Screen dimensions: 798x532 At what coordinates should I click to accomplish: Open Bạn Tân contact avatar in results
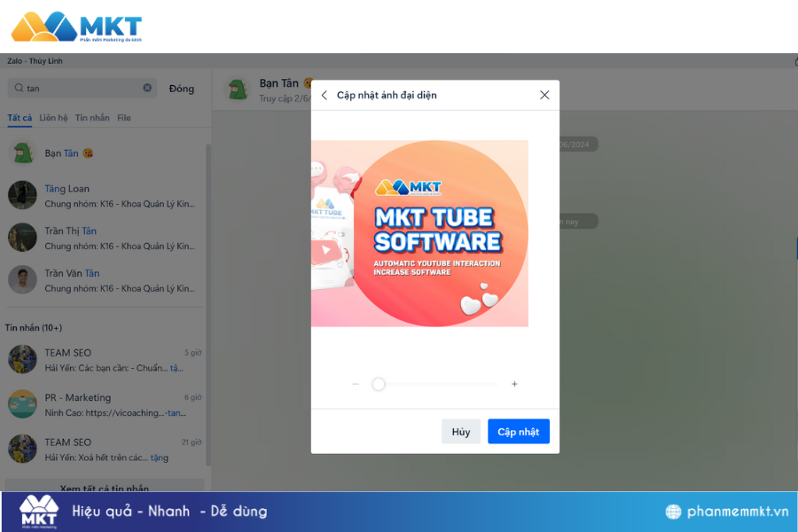tap(22, 153)
